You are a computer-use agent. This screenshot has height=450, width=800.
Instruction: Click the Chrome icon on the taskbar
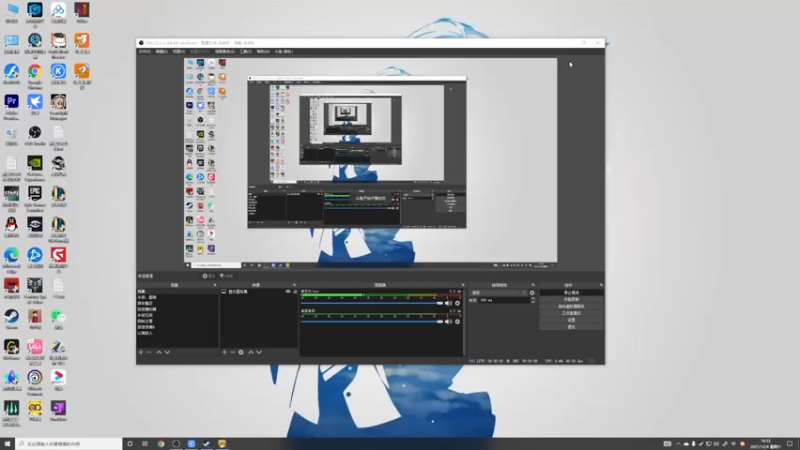pyautogui.click(x=161, y=444)
